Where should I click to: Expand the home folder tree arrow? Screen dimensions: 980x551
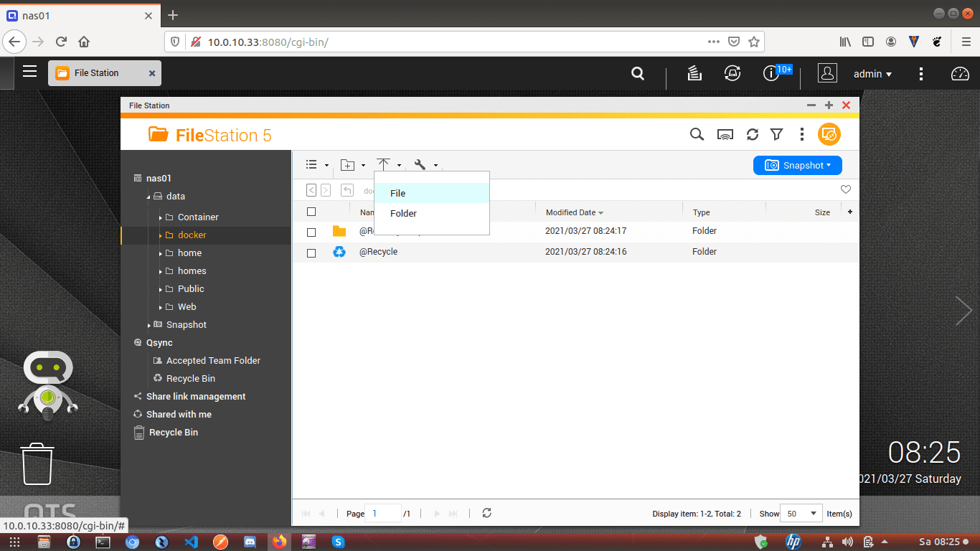[x=161, y=253]
